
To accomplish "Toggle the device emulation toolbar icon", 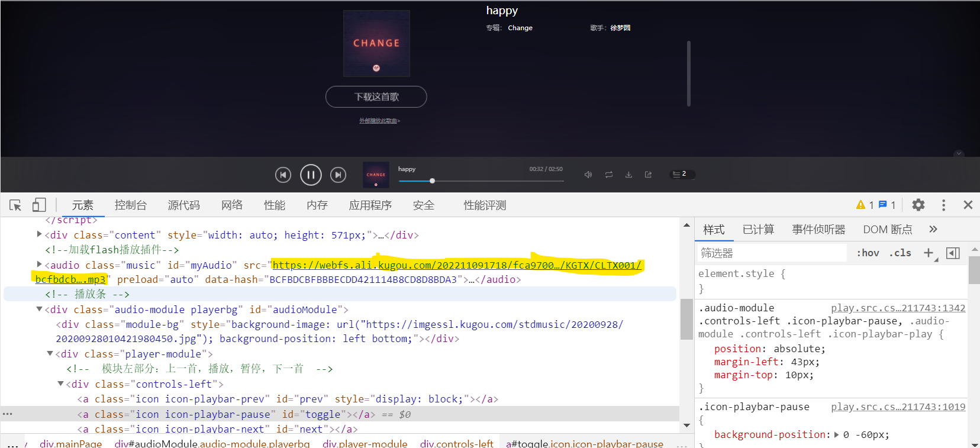I will (x=39, y=205).
